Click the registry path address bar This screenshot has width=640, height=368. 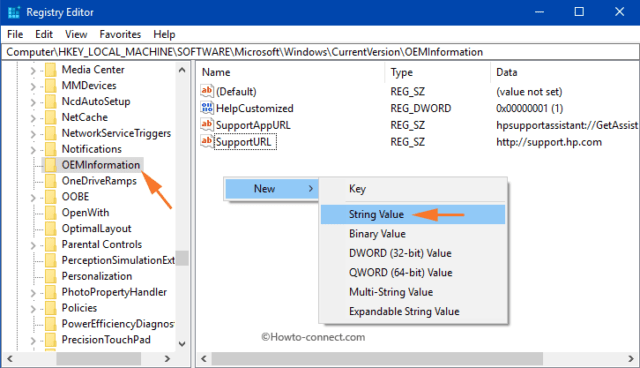click(x=320, y=52)
